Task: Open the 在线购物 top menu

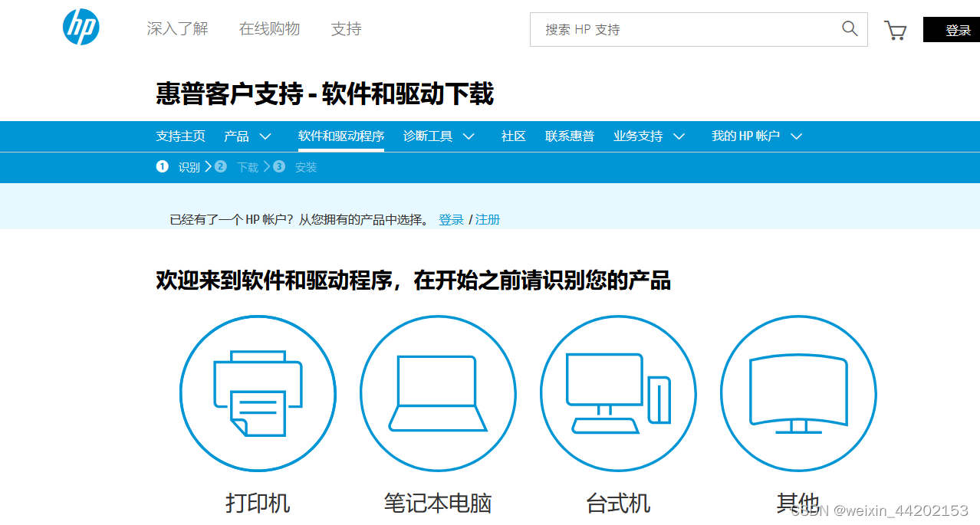Action: (269, 29)
